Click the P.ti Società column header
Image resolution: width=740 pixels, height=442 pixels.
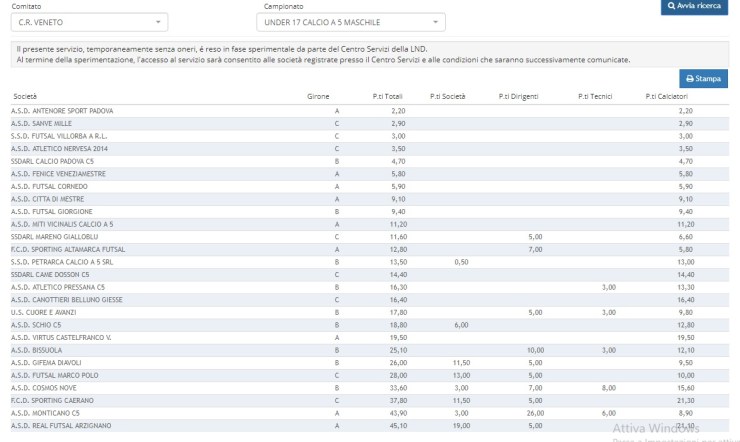(447, 96)
